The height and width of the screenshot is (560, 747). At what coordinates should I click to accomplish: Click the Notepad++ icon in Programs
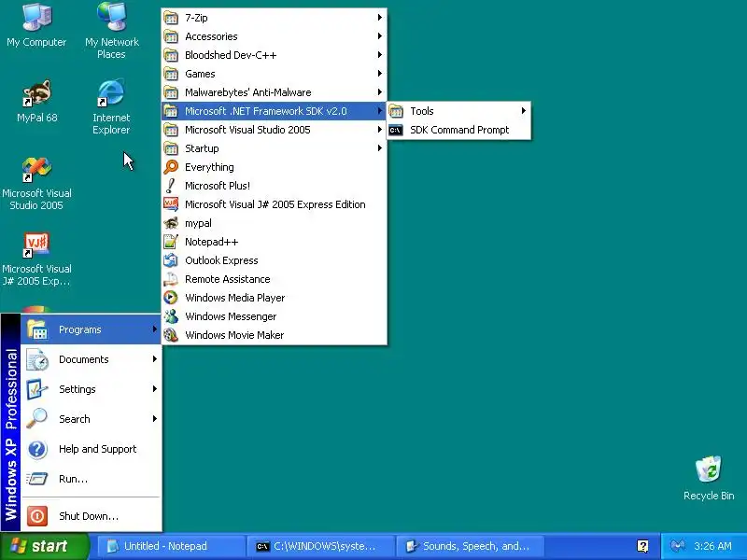tap(171, 242)
